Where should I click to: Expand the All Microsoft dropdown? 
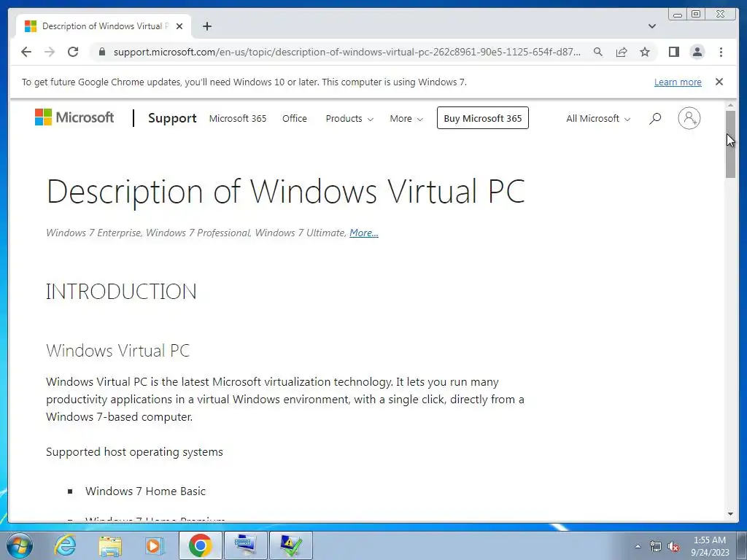point(598,118)
